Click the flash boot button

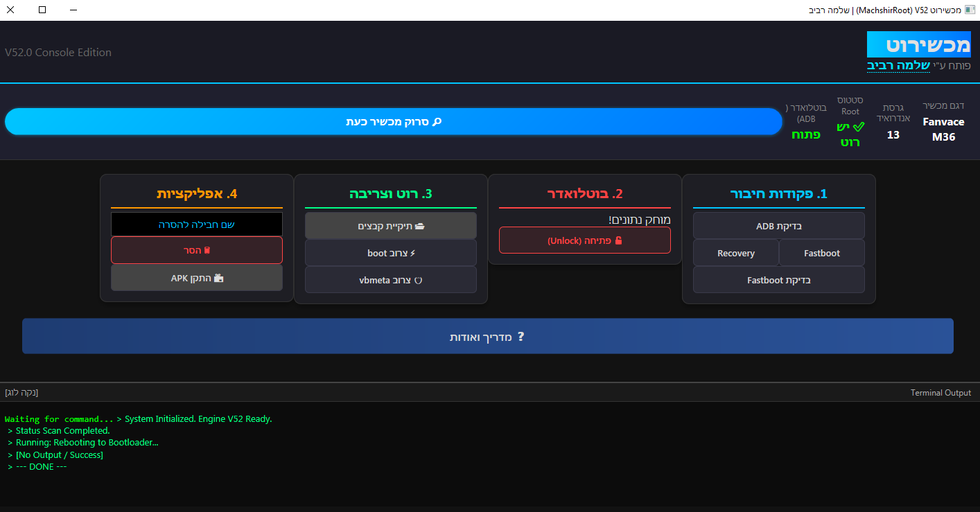(390, 253)
